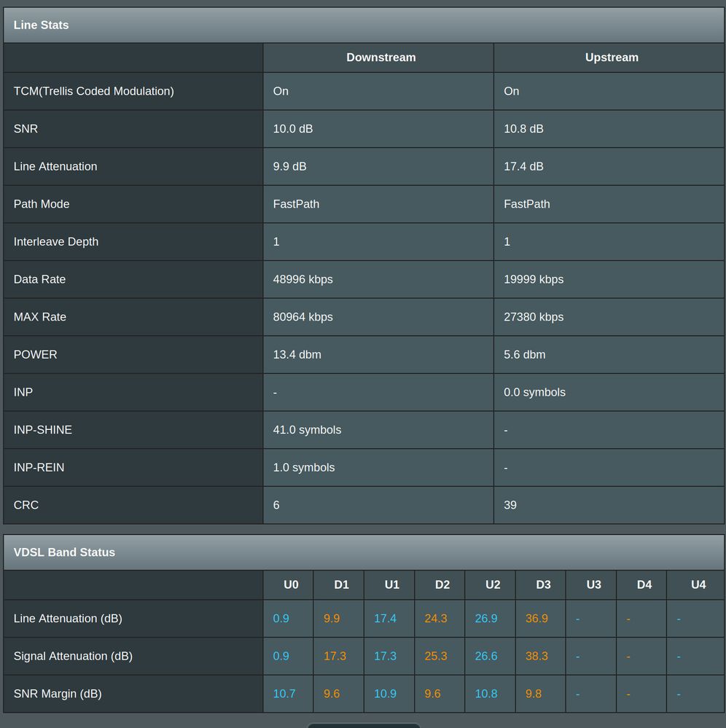Click the partially visible button at page bottom
The width and height of the screenshot is (726, 728).
[x=363, y=725]
